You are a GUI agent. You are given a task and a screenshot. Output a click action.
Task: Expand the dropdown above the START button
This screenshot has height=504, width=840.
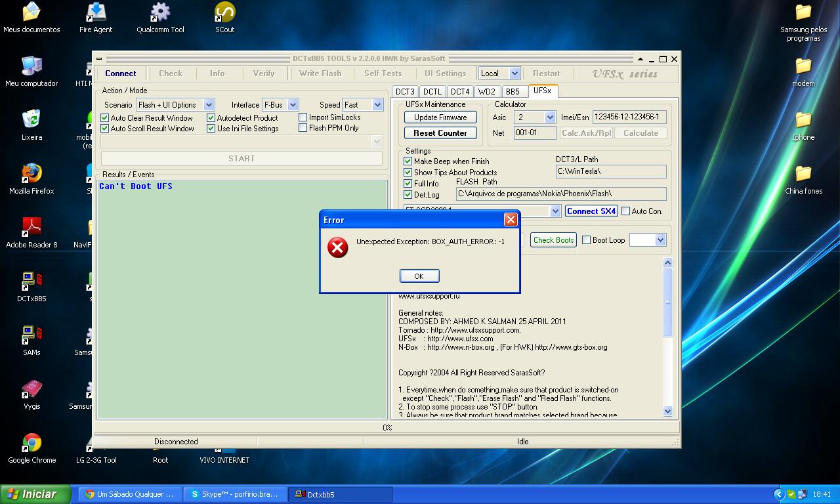[x=377, y=142]
